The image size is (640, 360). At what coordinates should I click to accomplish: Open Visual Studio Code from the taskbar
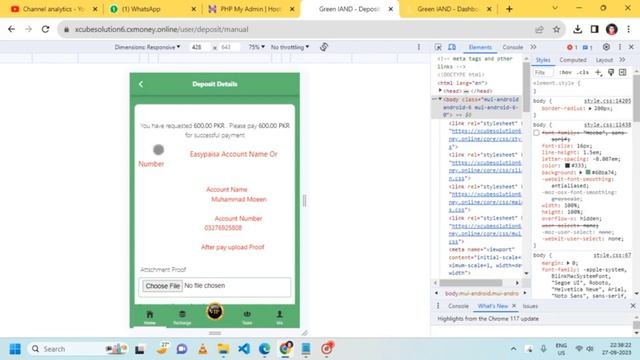click(244, 349)
